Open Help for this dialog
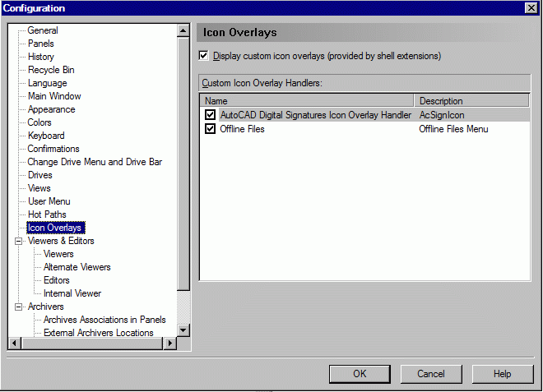 pos(502,374)
